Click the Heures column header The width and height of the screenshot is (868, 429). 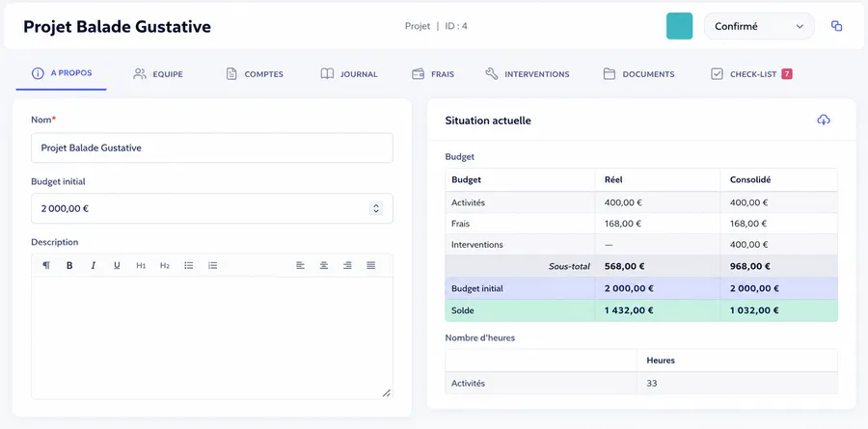(661, 361)
